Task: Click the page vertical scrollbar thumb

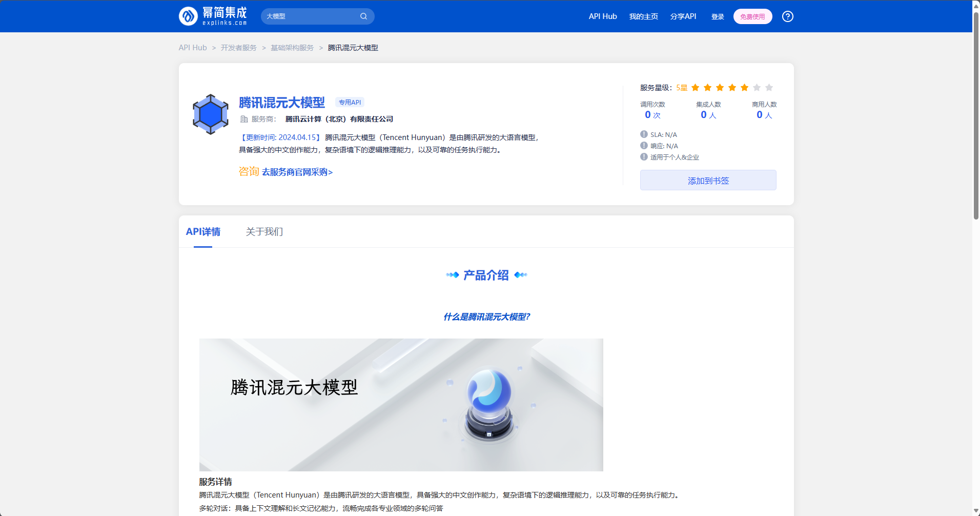Action: tap(976, 115)
